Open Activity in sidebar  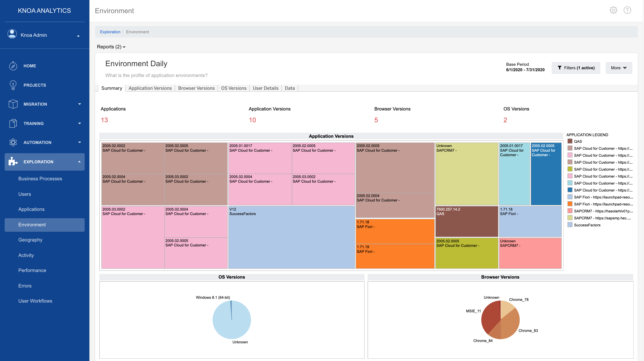(x=26, y=255)
